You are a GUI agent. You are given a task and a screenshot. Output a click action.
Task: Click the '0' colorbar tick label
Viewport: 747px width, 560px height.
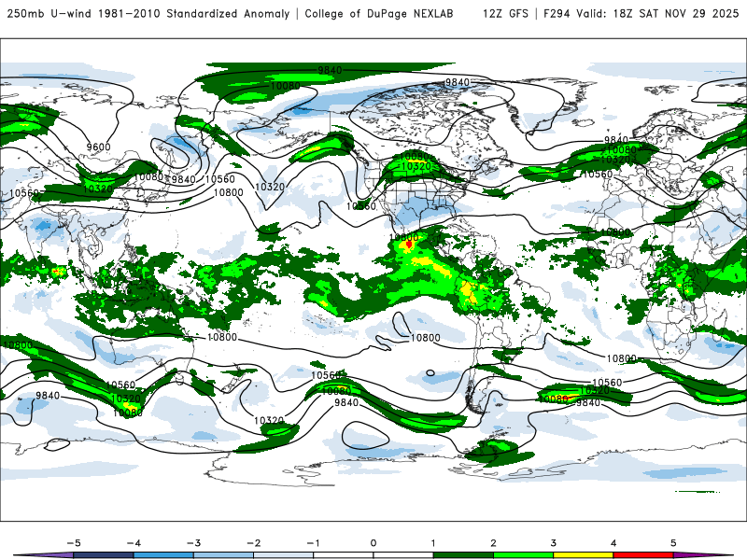pyautogui.click(x=373, y=543)
